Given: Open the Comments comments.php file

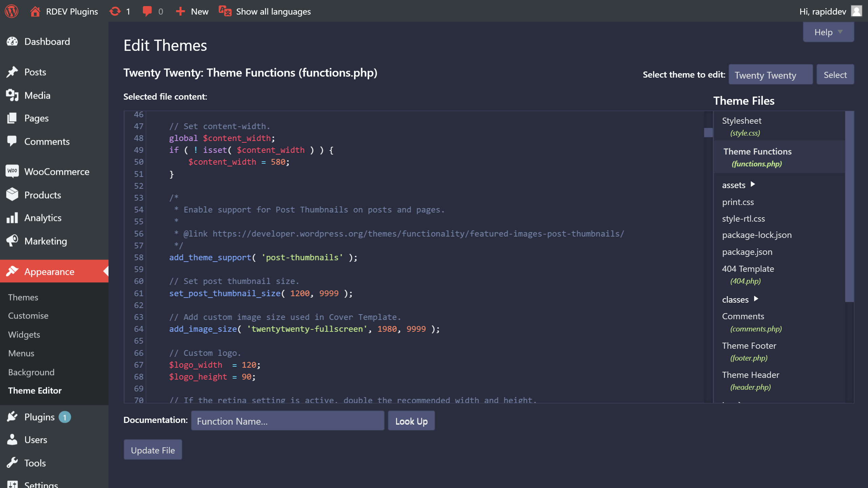Looking at the screenshot, I should [752, 322].
